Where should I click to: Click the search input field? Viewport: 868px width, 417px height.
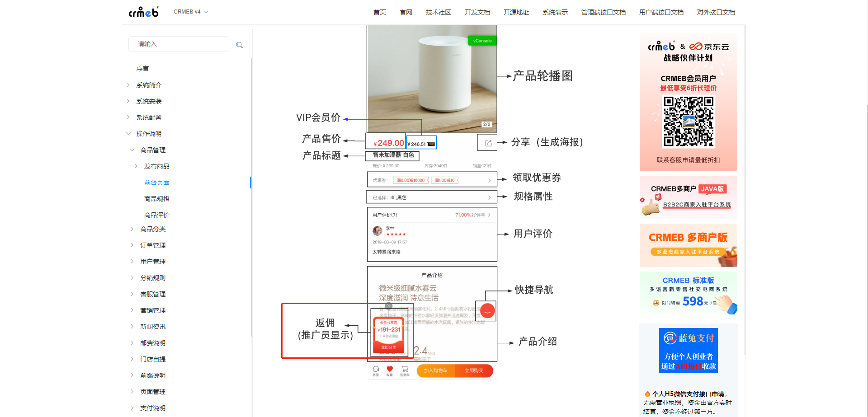(x=179, y=44)
